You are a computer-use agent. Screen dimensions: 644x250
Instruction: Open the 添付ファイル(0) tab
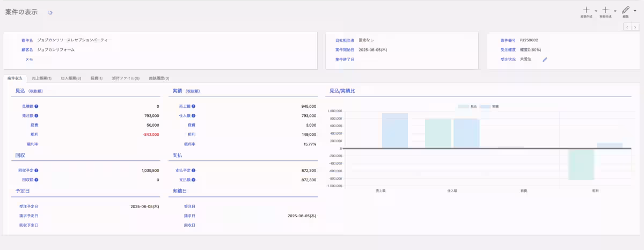click(x=125, y=78)
